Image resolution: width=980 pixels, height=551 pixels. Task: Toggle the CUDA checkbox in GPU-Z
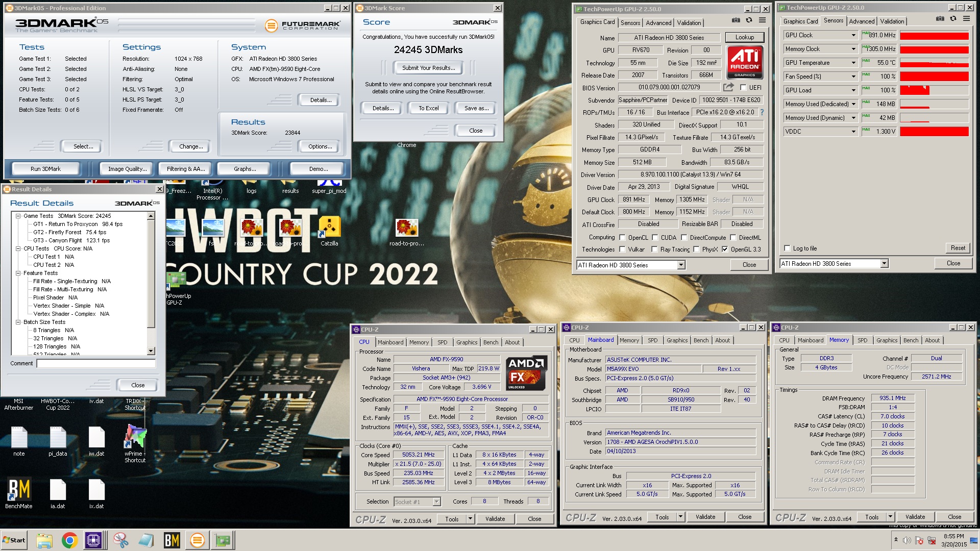point(655,238)
